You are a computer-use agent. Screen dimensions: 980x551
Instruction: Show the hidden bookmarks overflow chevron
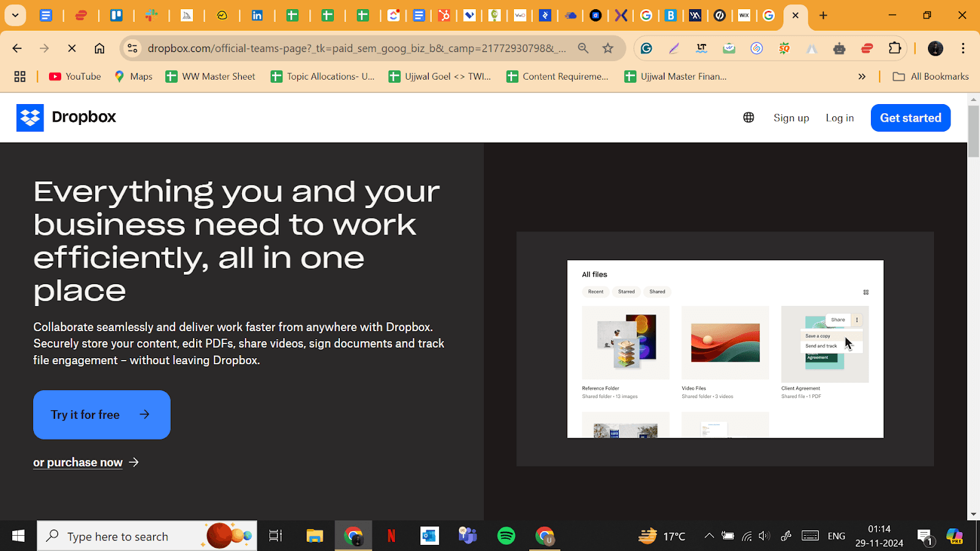(x=862, y=77)
